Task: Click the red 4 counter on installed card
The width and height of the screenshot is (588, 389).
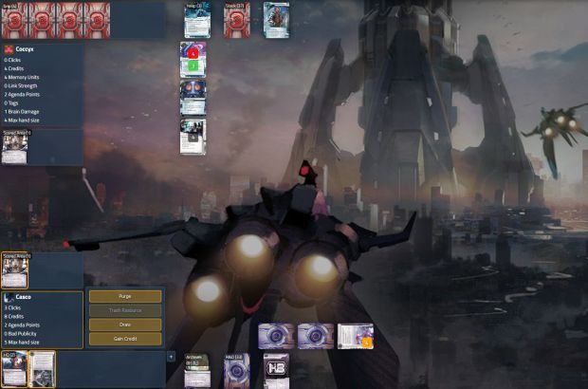Action: click(193, 54)
